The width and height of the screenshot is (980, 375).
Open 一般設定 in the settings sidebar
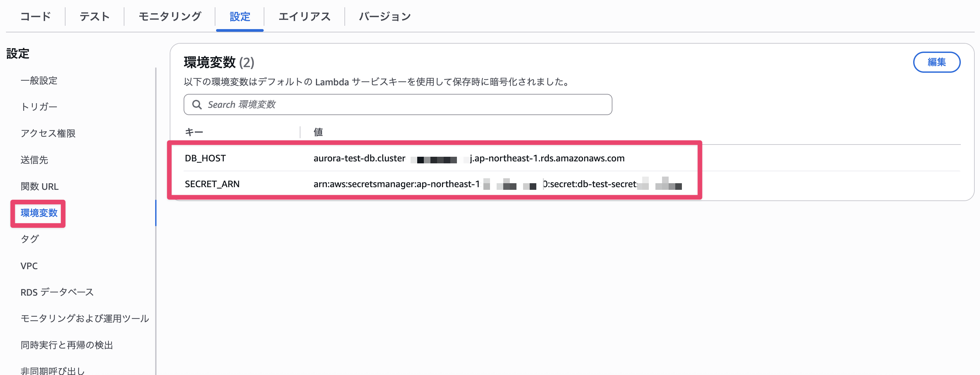(x=39, y=81)
